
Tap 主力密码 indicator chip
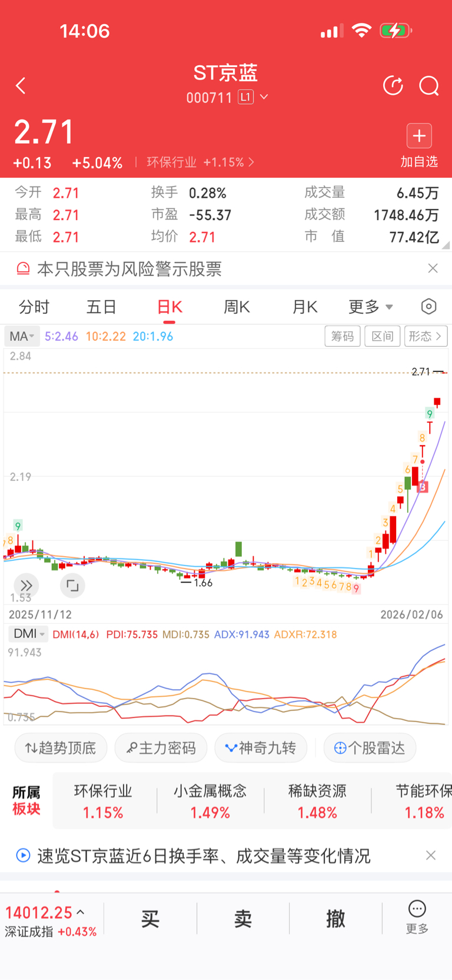[161, 748]
